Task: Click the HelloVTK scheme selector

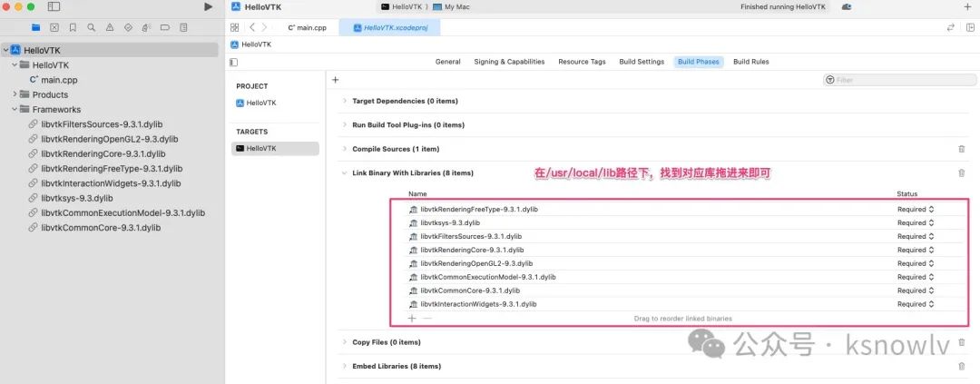Action: (x=403, y=7)
